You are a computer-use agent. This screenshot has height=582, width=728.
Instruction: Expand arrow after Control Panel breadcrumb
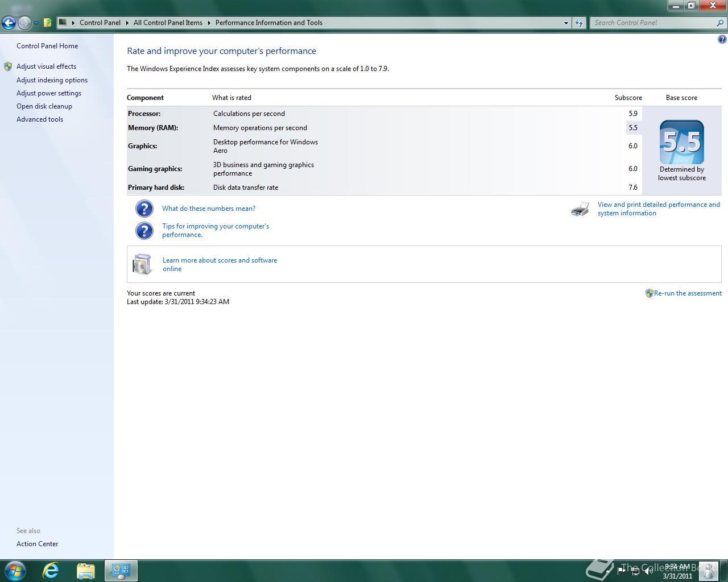pos(127,23)
